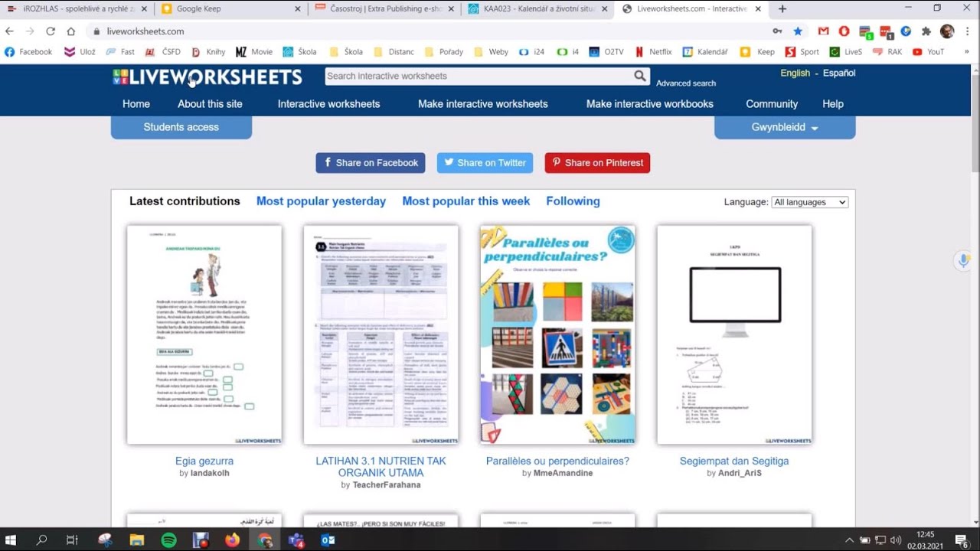Switch site language to English
980x551 pixels.
795,73
